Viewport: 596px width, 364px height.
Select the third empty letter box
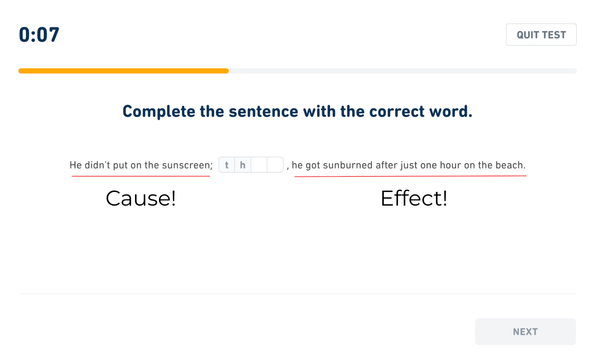pyautogui.click(x=259, y=165)
